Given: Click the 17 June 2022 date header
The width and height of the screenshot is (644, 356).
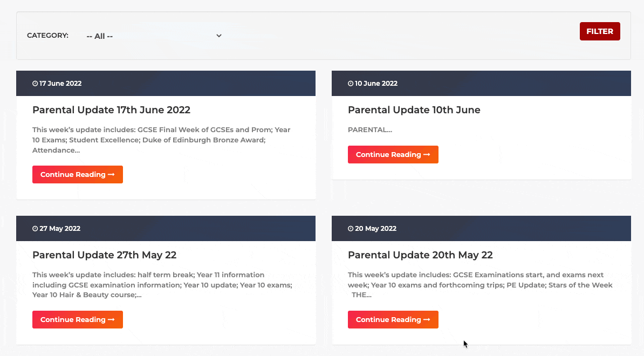Looking at the screenshot, I should pos(166,84).
